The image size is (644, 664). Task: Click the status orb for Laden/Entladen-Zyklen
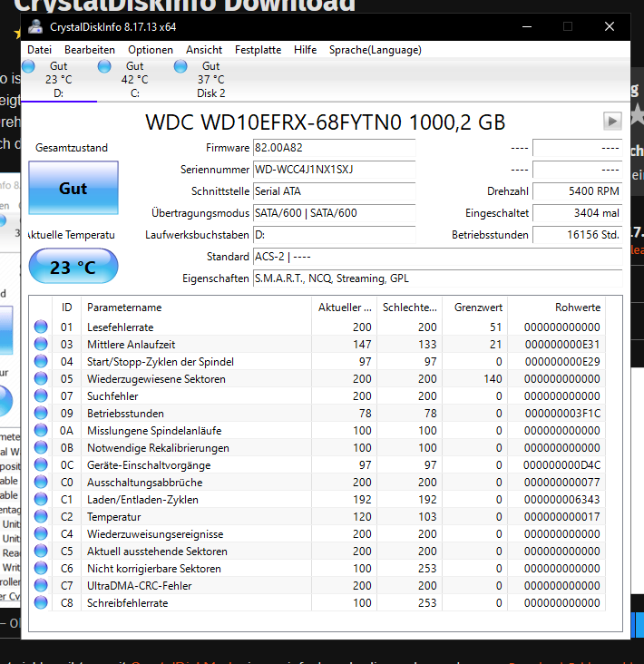(x=41, y=500)
